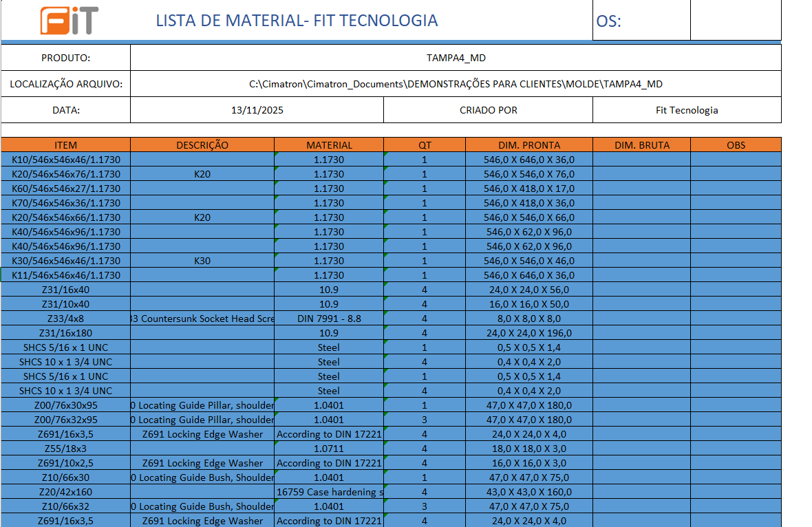Click the DIN 7991 - 8.8 material cell
Viewport: 812px width, 527px height.
tap(329, 319)
